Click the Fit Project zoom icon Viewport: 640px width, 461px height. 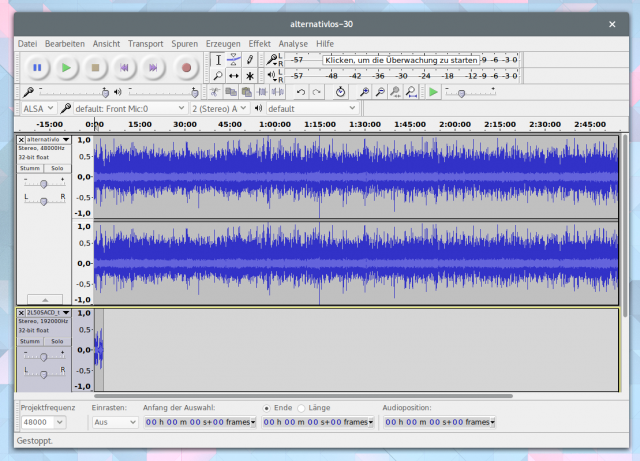click(x=411, y=92)
